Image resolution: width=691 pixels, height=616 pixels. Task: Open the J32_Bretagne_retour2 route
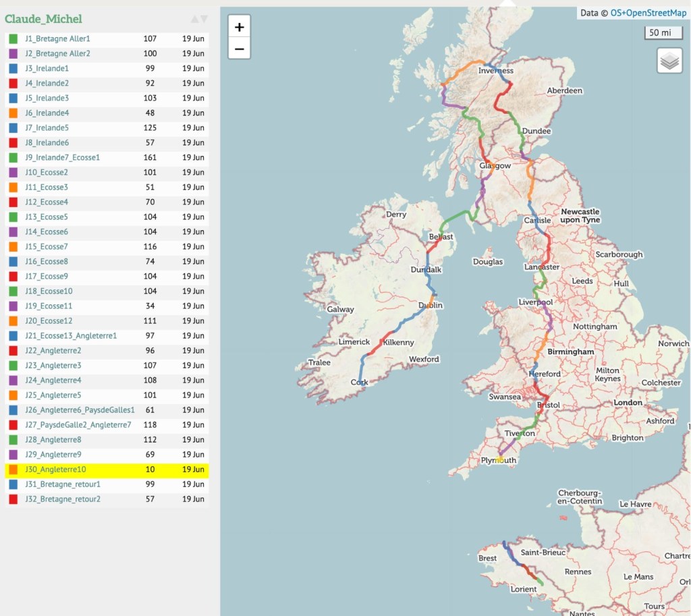click(63, 499)
